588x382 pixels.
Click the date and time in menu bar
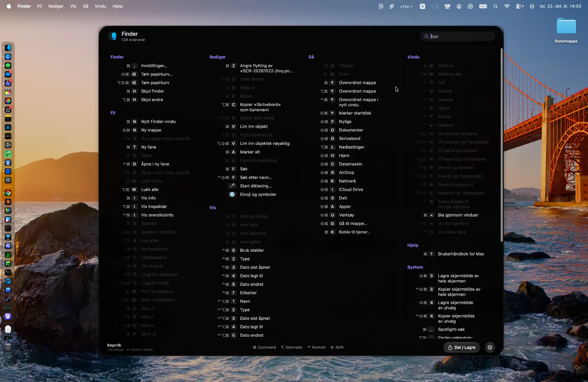point(560,6)
